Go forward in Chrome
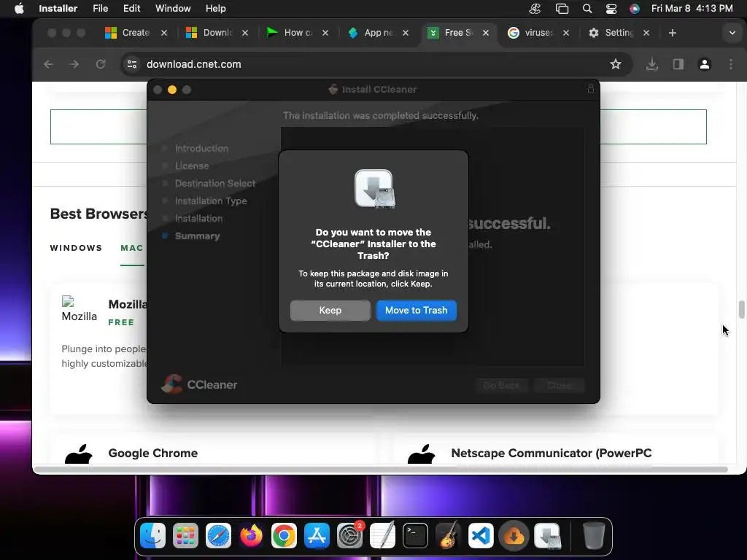Viewport: 747px width, 560px height. pos(74,64)
